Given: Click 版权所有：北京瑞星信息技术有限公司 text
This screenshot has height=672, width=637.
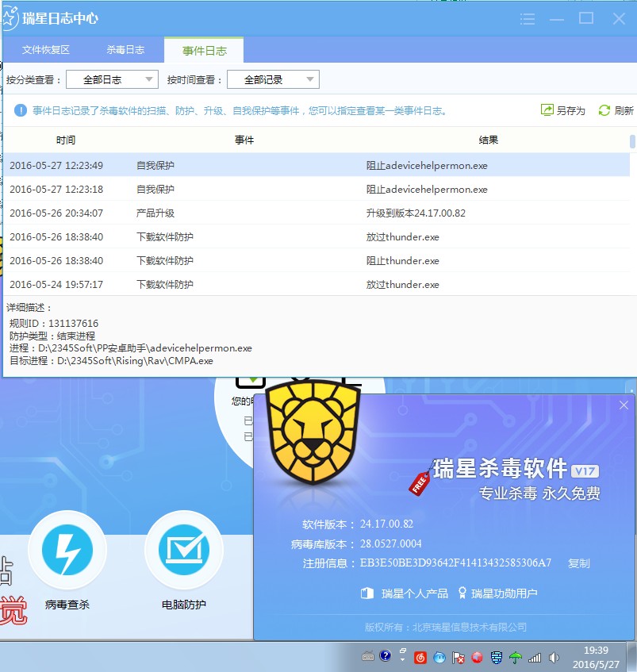Looking at the screenshot, I should [x=446, y=627].
